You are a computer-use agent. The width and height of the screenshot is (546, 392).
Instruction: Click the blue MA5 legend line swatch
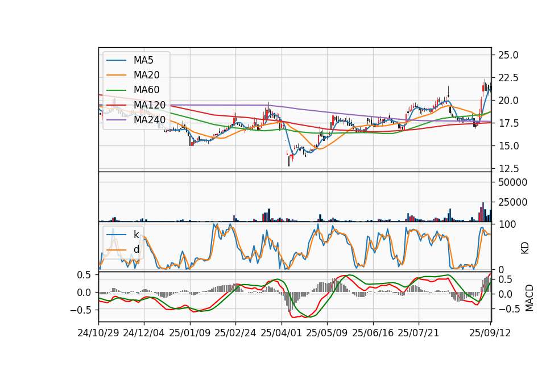pos(116,61)
